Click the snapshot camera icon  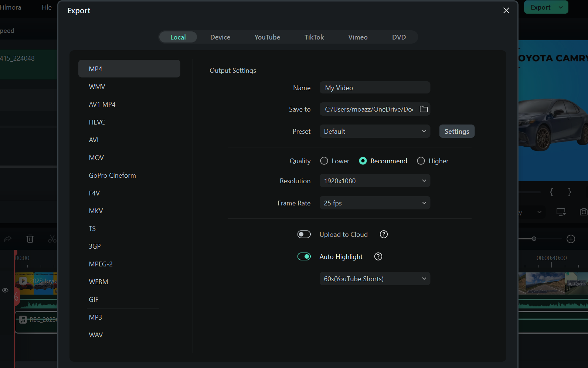pos(583,212)
